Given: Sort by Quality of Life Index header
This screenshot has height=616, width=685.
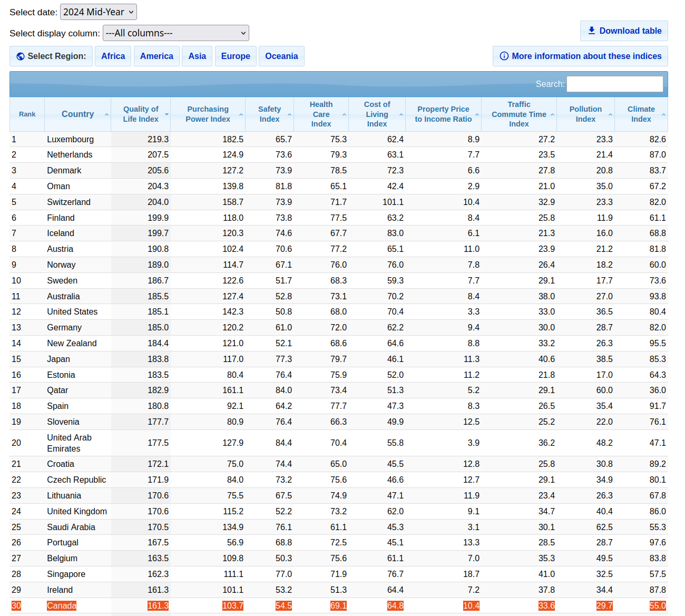Looking at the screenshot, I should (x=141, y=114).
